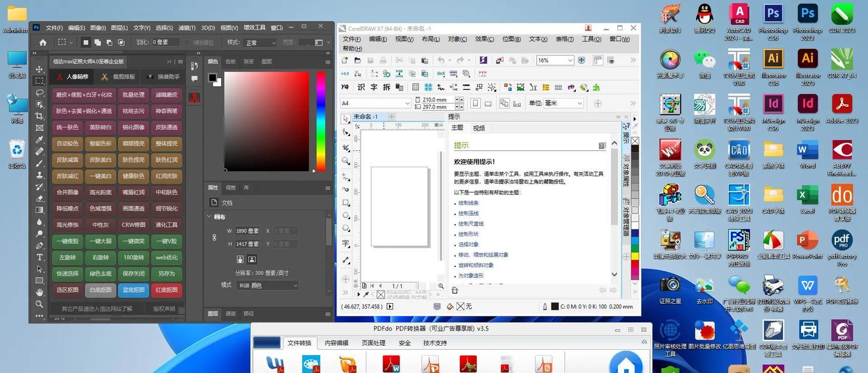This screenshot has height=373, width=868.
Task: Click the Photoshop Home icon
Action: [43, 43]
